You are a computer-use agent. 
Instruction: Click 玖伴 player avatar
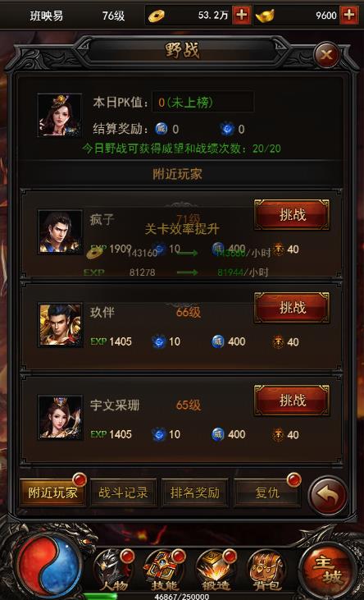pos(60,324)
